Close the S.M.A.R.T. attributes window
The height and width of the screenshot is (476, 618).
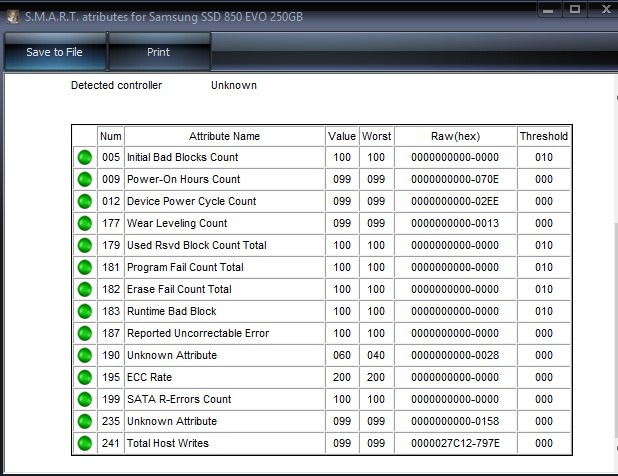point(605,9)
